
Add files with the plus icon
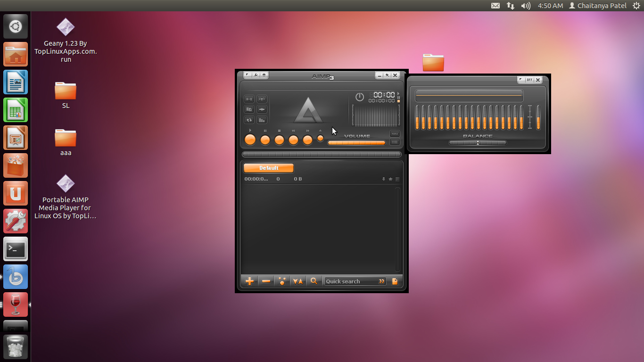coord(250,281)
